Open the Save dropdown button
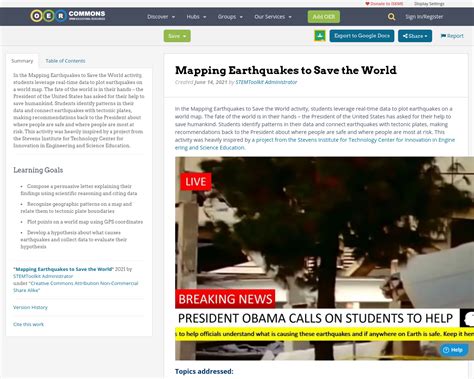The image size is (474, 379). pyautogui.click(x=177, y=36)
